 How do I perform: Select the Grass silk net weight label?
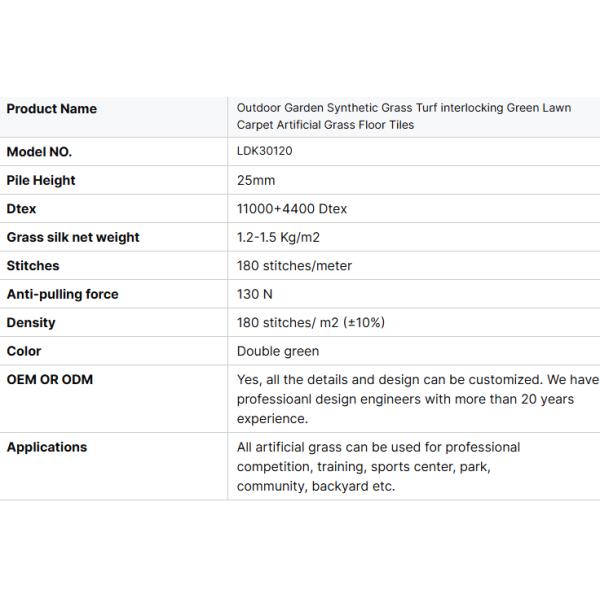[x=73, y=237]
